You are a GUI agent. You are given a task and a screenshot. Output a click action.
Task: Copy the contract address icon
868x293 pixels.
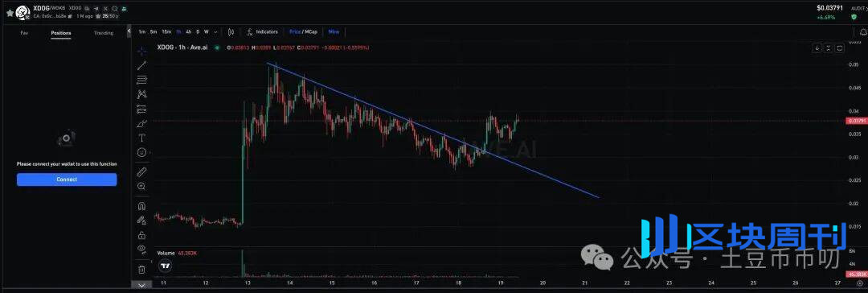point(69,16)
